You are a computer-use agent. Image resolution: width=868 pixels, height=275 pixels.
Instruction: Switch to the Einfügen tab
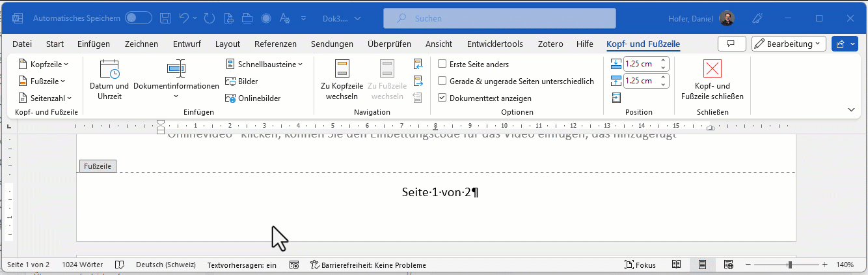(94, 44)
